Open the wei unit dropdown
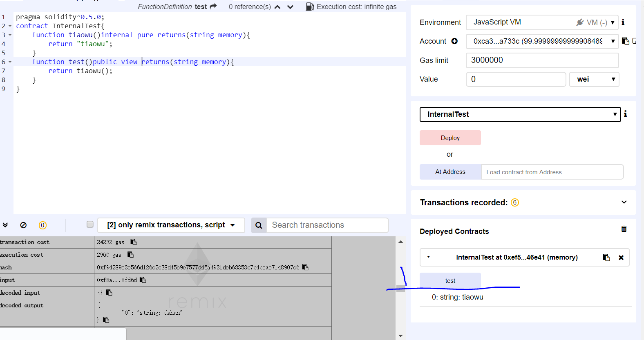This screenshot has height=340, width=644. click(594, 79)
